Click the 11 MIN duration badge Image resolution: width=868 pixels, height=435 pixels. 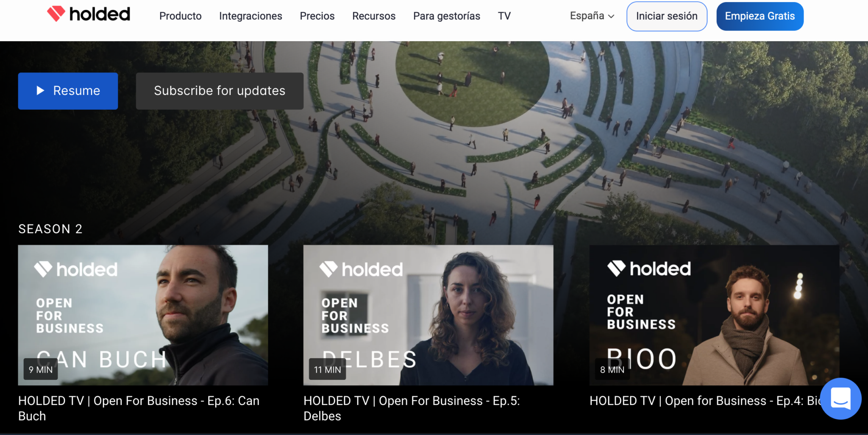[x=328, y=369]
